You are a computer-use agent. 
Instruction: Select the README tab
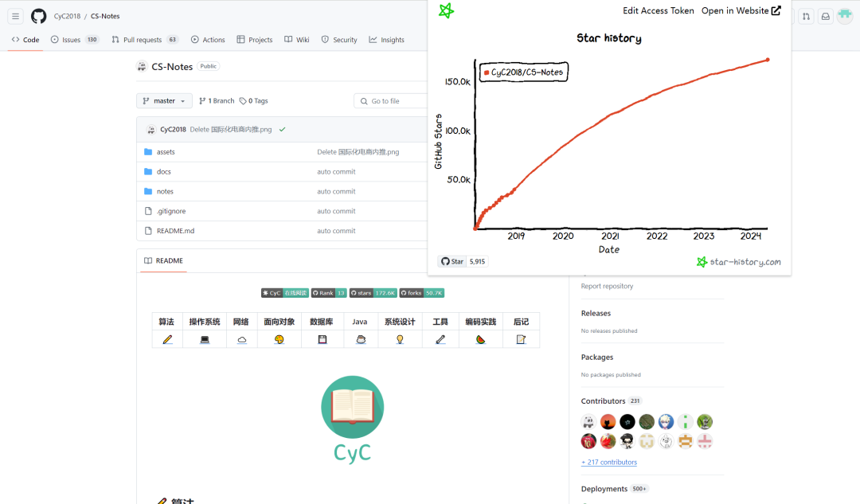point(163,260)
